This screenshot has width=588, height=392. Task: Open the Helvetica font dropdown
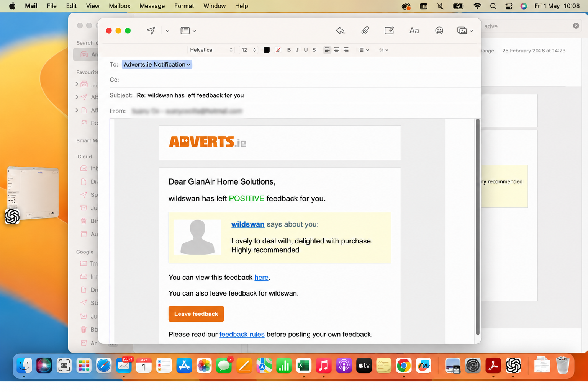(211, 50)
